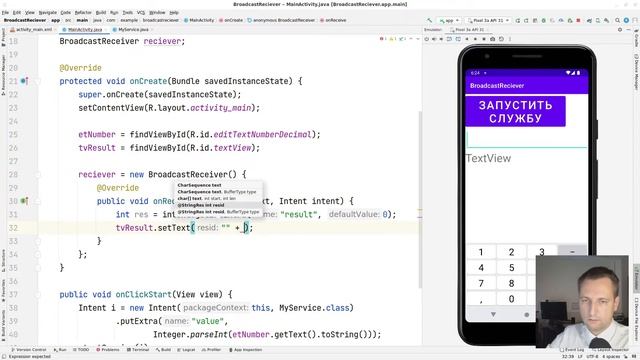The image size is (640, 360).
Task: Click the TextView label in emulator
Action: click(x=488, y=158)
